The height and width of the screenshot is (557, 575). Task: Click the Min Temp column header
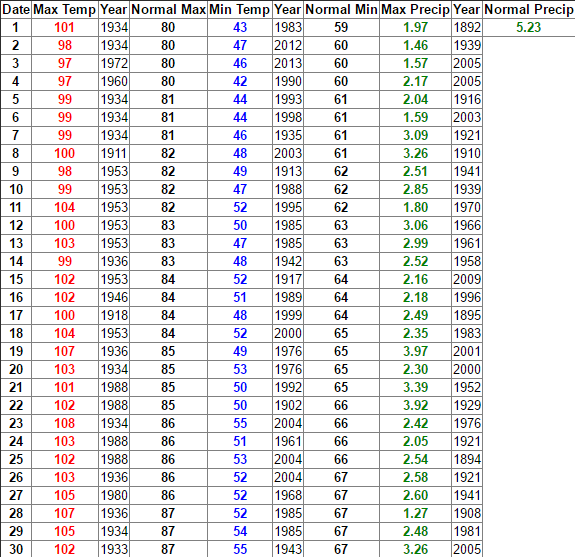tap(240, 10)
